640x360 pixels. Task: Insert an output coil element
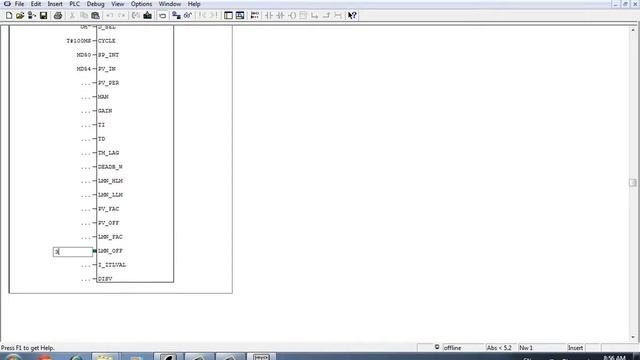coord(291,16)
